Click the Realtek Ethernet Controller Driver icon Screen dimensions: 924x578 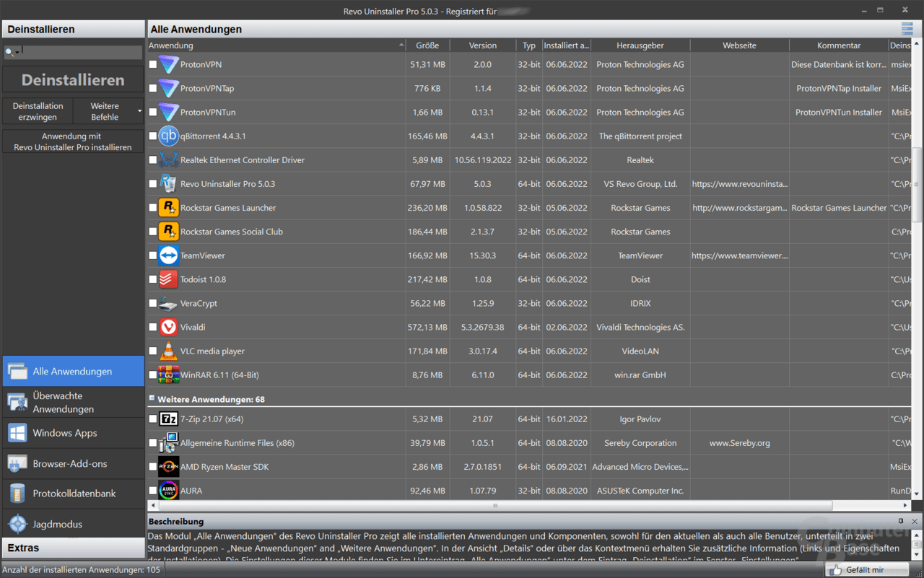(x=168, y=159)
